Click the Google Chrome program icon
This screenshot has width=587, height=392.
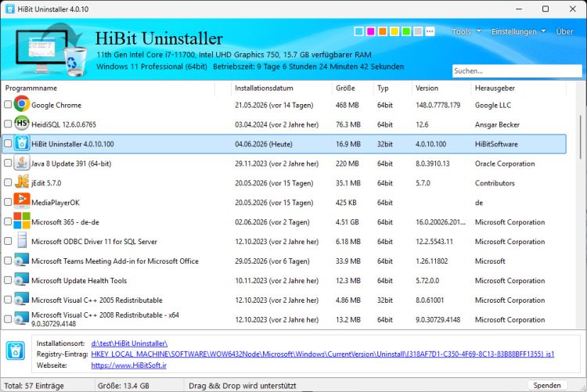pyautogui.click(x=22, y=104)
